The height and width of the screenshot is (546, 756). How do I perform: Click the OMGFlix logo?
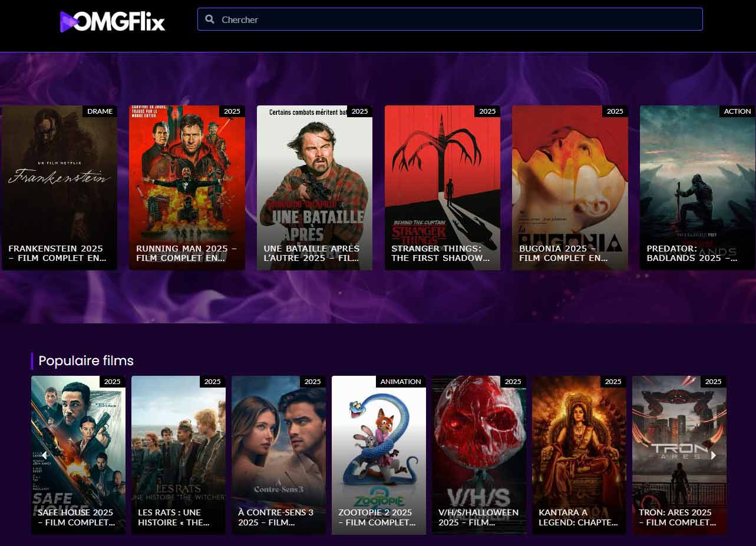pos(113,22)
